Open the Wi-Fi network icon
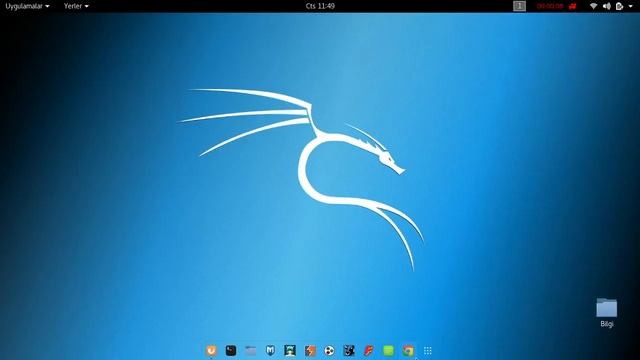The image size is (640, 360). tap(593, 6)
